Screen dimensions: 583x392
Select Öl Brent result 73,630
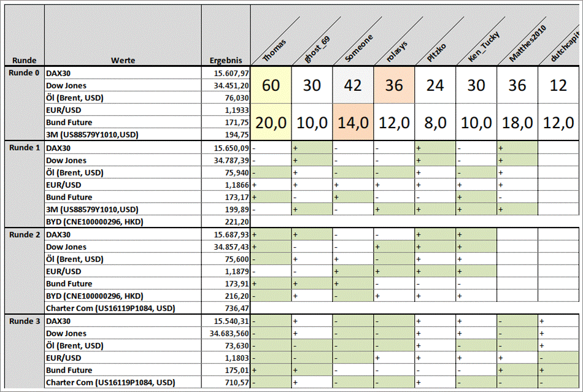point(226,345)
